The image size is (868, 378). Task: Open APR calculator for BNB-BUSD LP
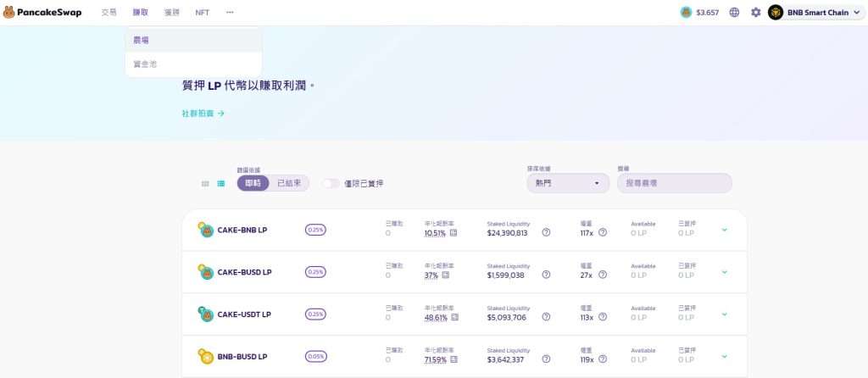point(454,359)
